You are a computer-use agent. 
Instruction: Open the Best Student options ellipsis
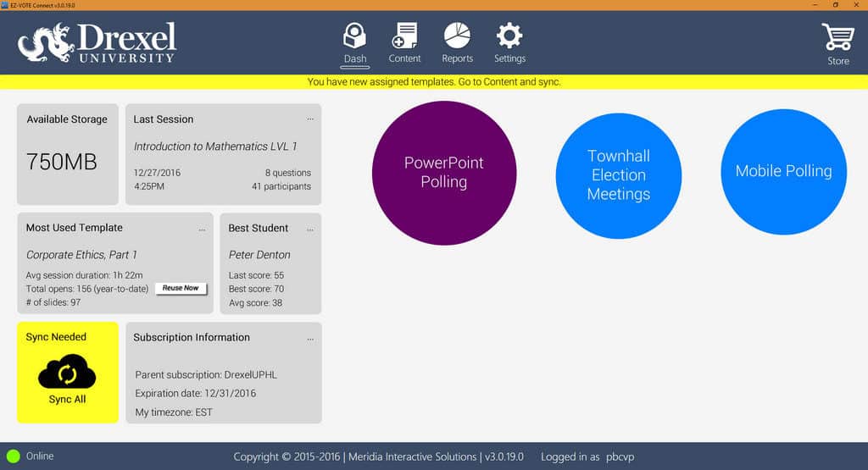(310, 229)
